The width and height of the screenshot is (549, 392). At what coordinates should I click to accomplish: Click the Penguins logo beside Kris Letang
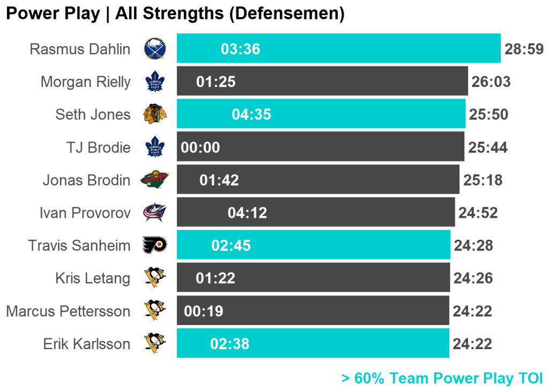click(x=155, y=278)
